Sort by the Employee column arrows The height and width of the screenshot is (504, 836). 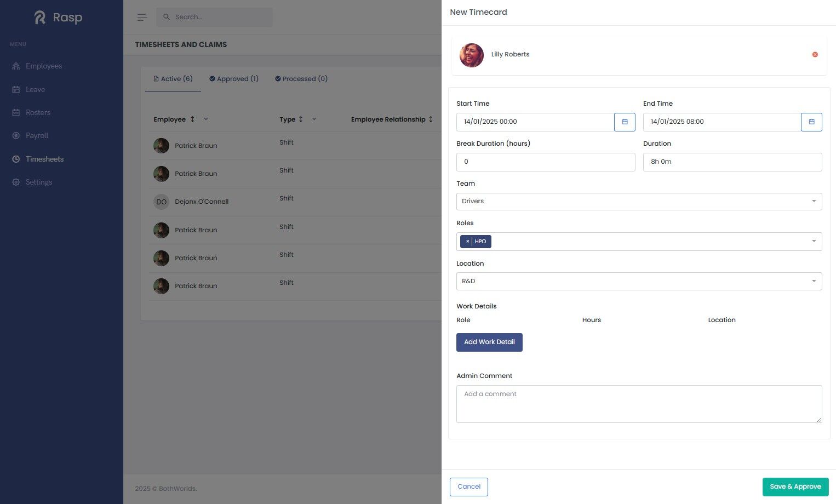pos(192,119)
